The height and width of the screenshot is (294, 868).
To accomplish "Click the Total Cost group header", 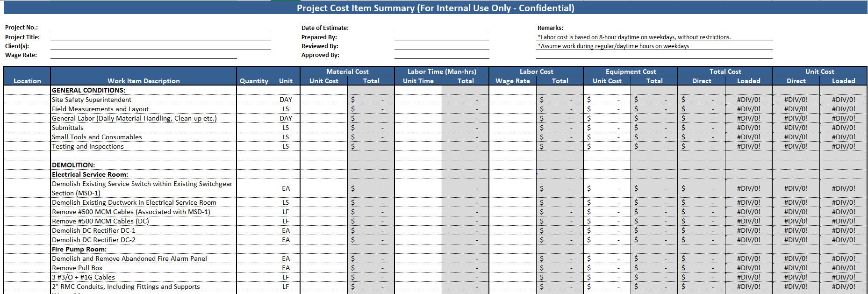I will (725, 72).
